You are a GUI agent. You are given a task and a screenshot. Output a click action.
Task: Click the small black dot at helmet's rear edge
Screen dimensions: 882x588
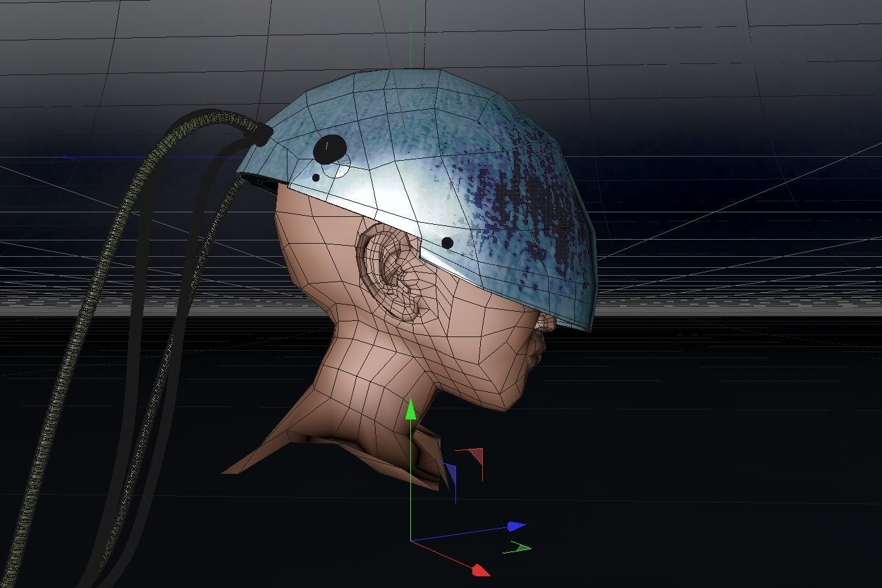(x=316, y=177)
